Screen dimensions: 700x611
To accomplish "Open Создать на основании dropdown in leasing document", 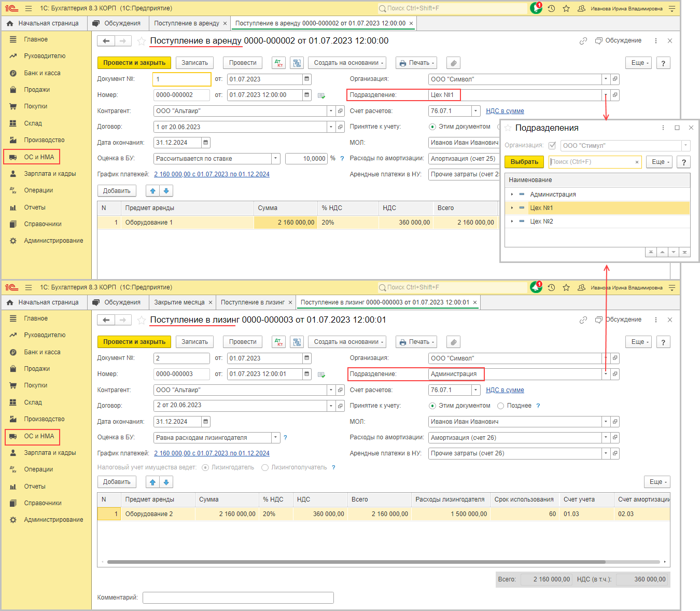I will coord(348,342).
